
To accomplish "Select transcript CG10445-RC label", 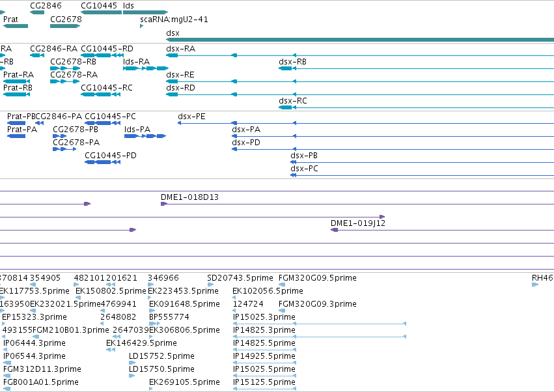I will pos(107,88).
